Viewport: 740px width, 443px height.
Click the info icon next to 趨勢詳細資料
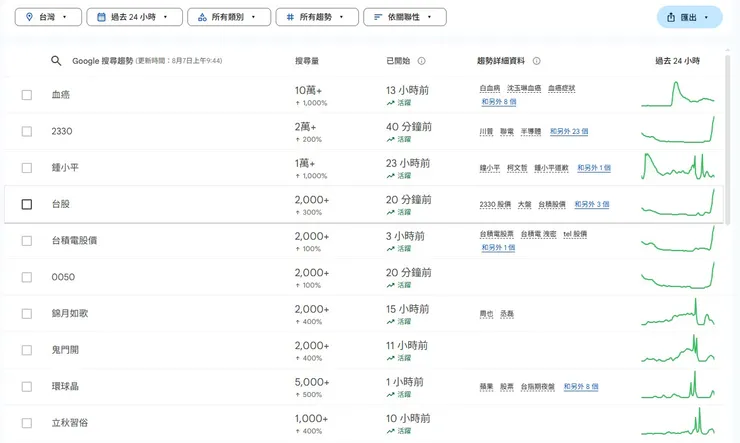click(537, 61)
